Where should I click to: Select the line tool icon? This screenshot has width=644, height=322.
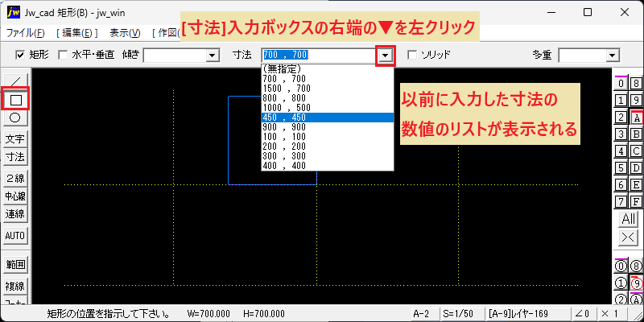[15, 80]
